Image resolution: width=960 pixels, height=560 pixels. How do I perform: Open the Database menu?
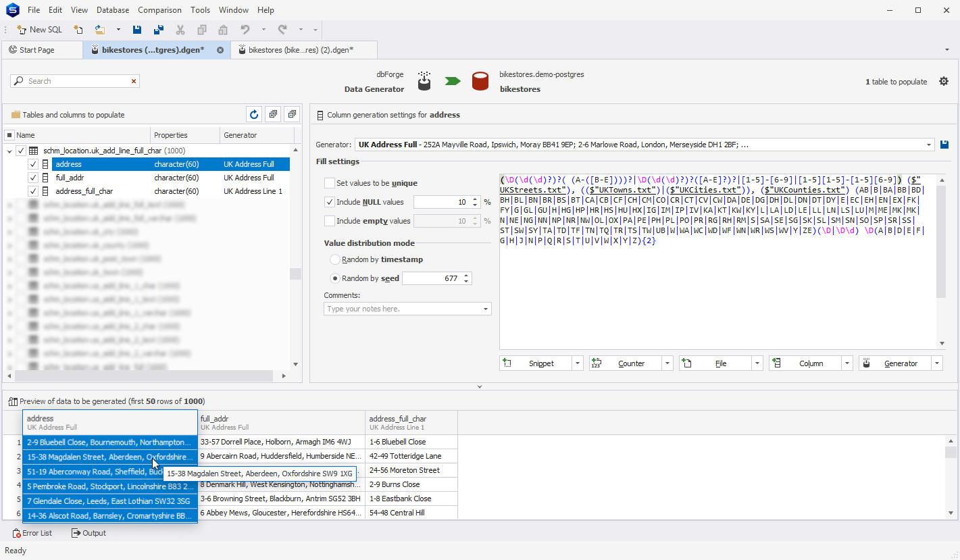click(113, 10)
